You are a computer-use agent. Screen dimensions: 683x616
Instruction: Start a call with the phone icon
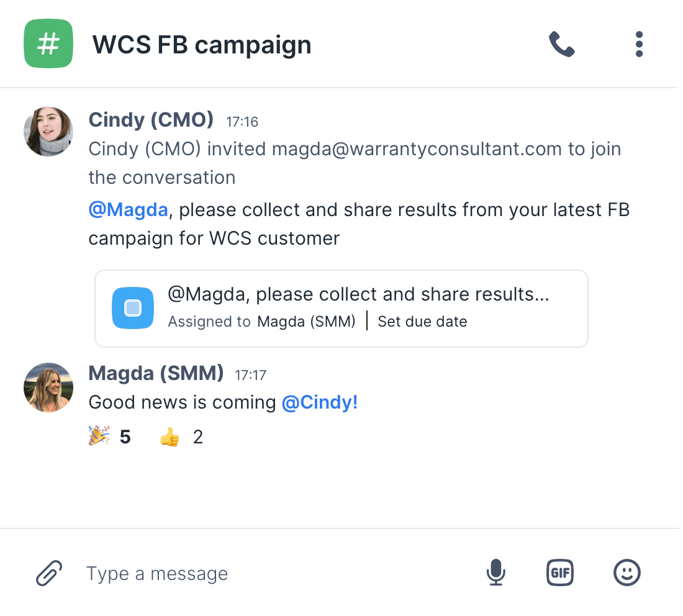(x=561, y=45)
